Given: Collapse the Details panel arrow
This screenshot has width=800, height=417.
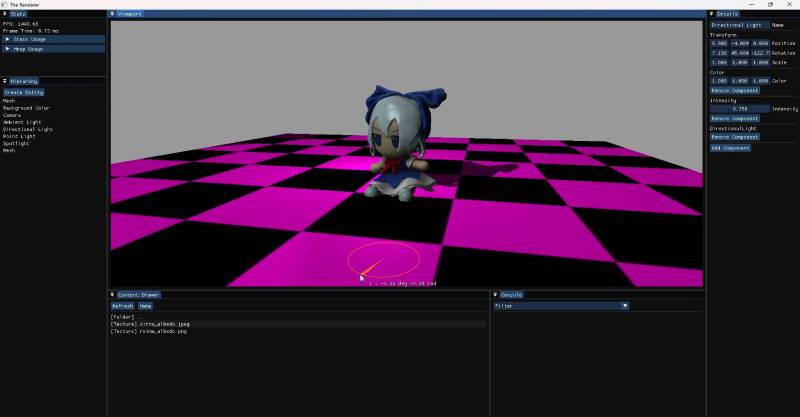Looking at the screenshot, I should coord(712,14).
